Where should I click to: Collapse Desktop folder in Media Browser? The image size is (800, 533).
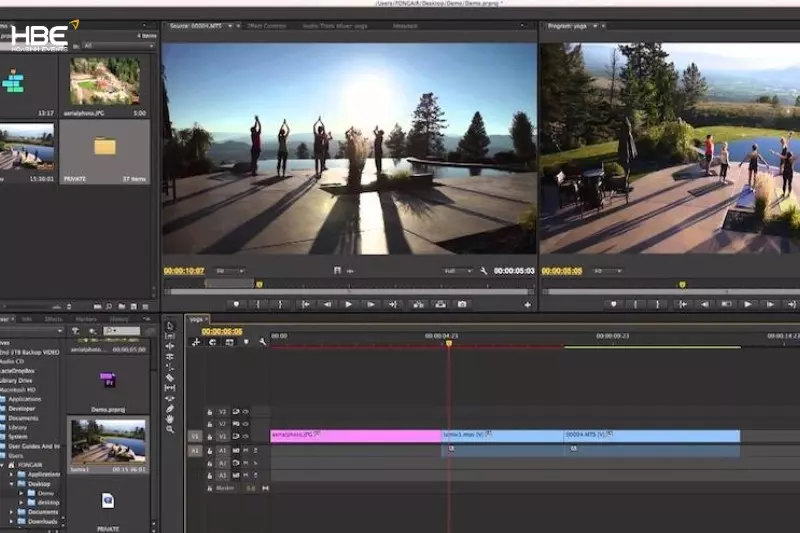[x=12, y=484]
